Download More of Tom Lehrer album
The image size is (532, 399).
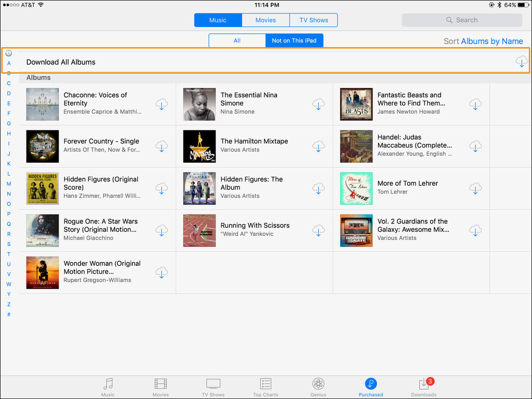[x=475, y=189]
